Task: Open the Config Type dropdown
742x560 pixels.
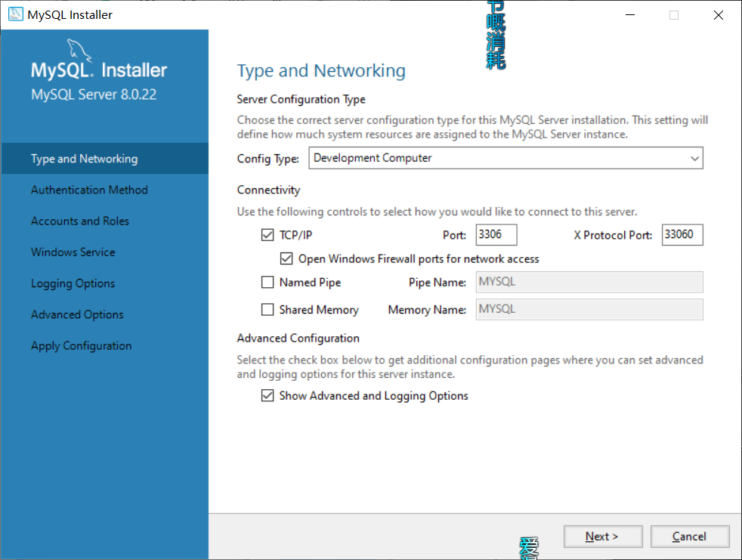Action: pyautogui.click(x=505, y=158)
